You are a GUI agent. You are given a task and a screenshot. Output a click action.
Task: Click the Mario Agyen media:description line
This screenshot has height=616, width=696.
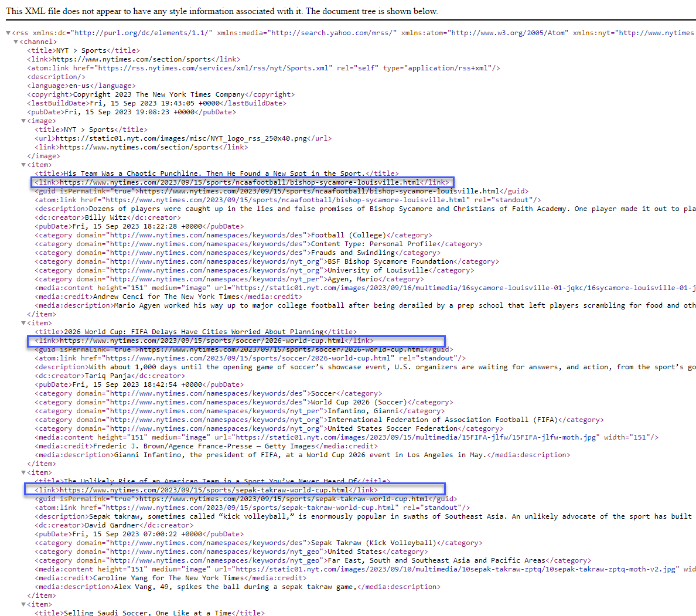(366, 305)
